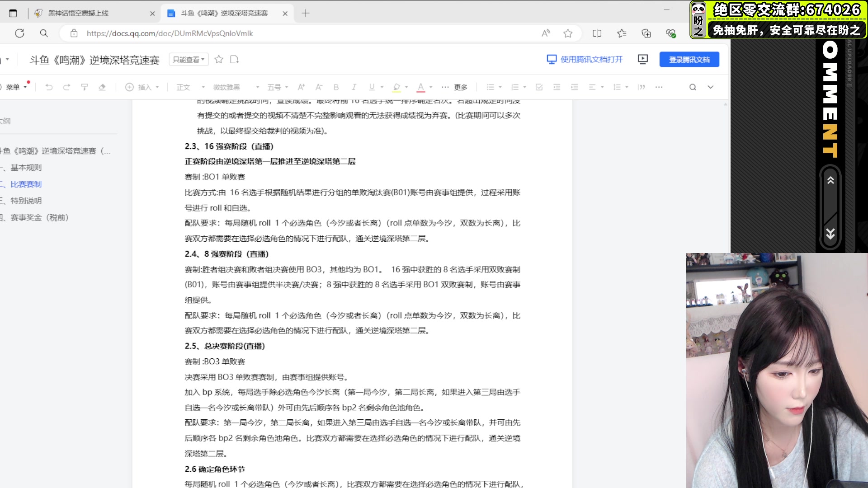Click the overlay double-down chevron button

(830, 234)
